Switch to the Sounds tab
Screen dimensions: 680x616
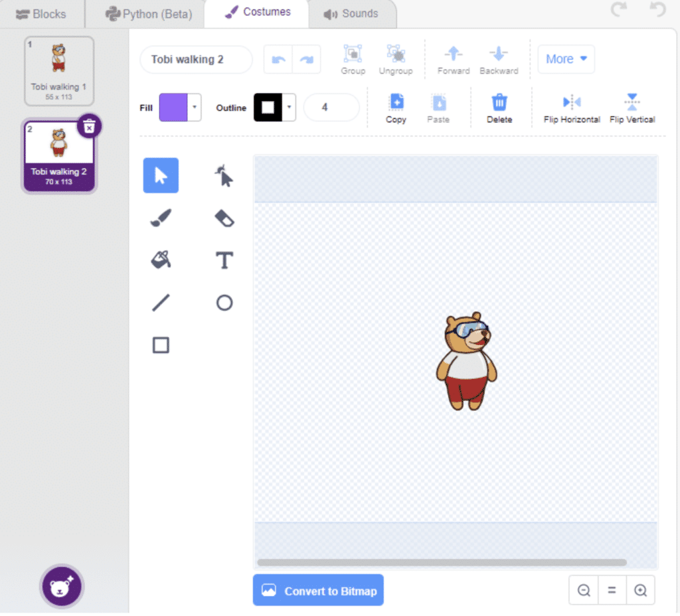coord(351,14)
